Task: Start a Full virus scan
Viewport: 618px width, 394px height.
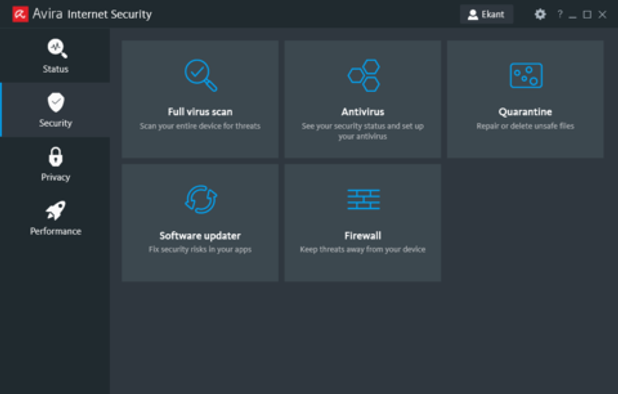Action: (x=200, y=99)
